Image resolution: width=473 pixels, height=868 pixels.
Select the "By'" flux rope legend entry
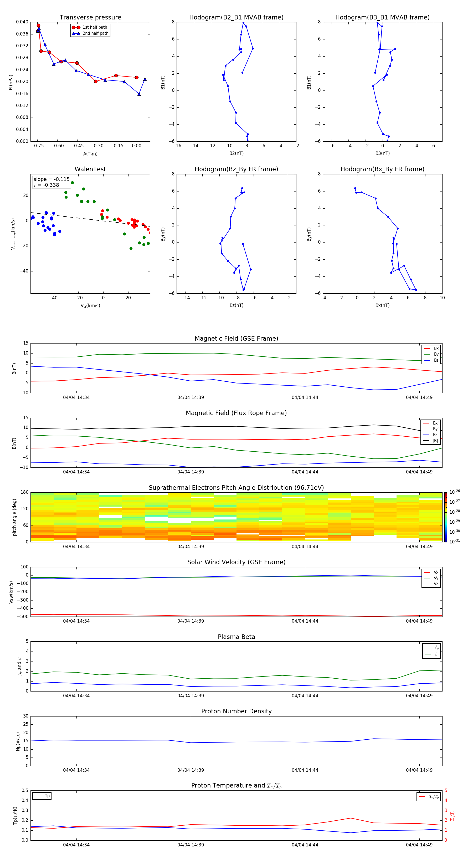tap(431, 429)
